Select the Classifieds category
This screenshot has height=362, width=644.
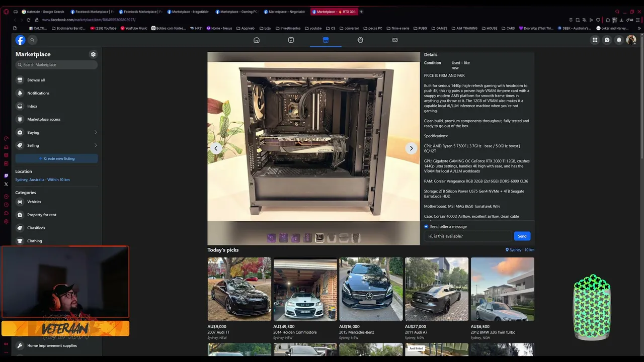56,228
